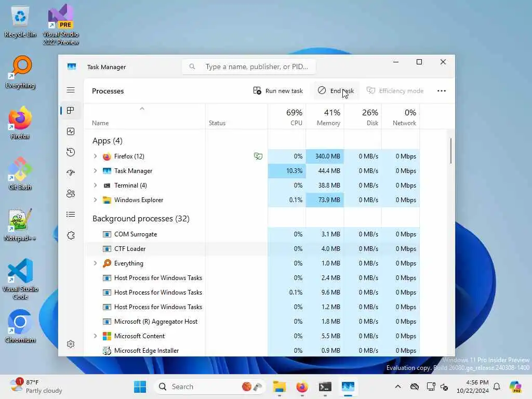Click Run new task button
532x399 pixels.
click(x=278, y=90)
